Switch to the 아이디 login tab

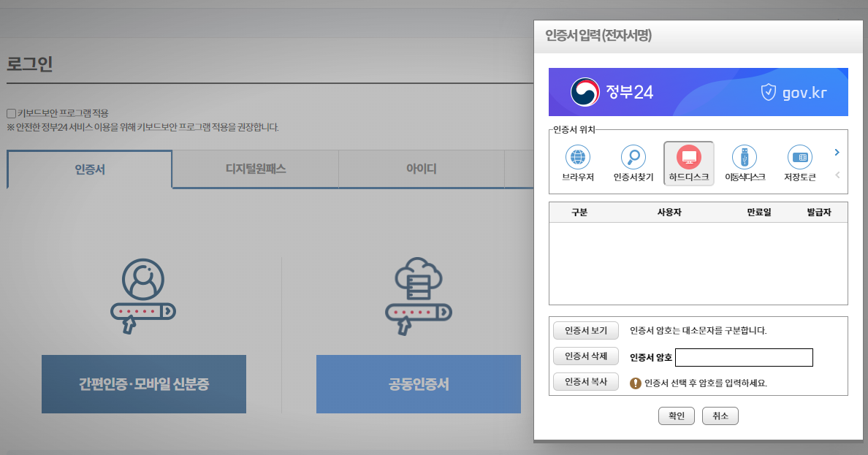422,169
